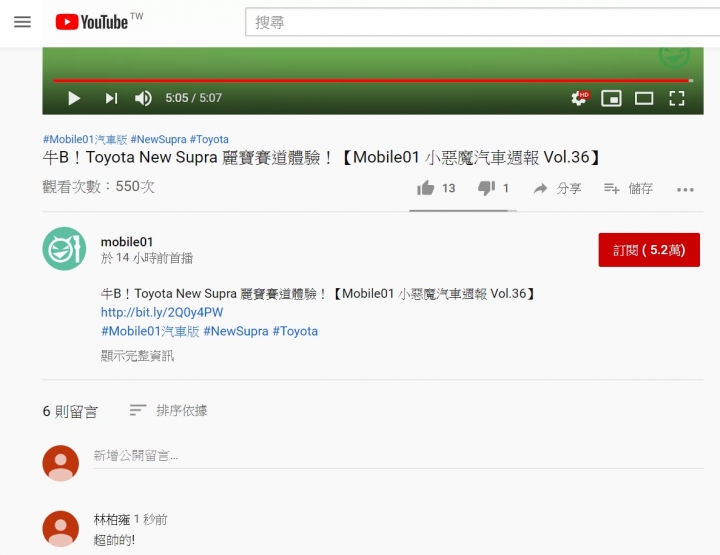
Task: Click the 5:05 / 5:07 time display
Action: (193, 98)
